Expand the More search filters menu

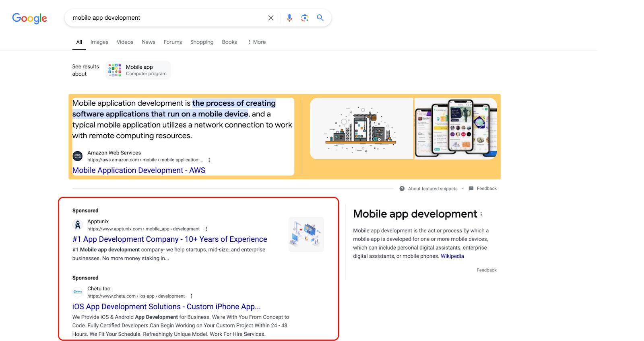[x=257, y=42]
